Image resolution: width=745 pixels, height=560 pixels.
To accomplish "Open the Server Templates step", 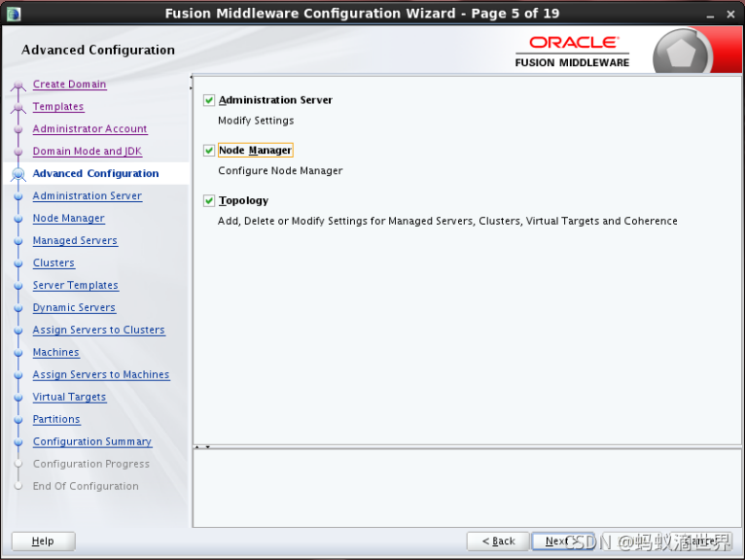I will [75, 285].
